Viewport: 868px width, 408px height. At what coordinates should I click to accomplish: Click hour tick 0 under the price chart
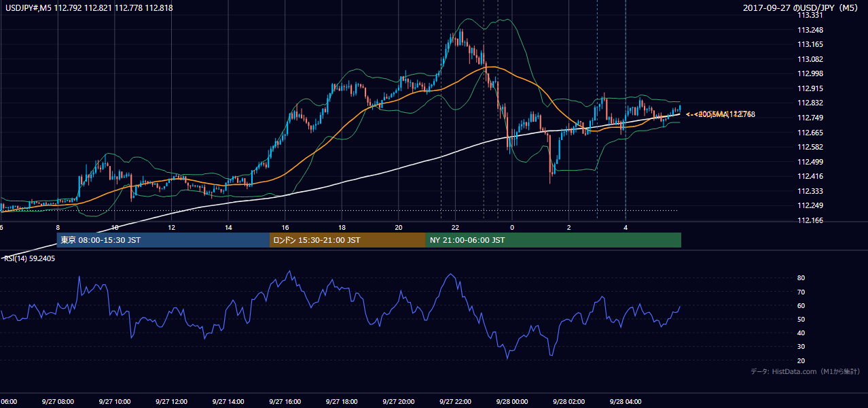512,227
